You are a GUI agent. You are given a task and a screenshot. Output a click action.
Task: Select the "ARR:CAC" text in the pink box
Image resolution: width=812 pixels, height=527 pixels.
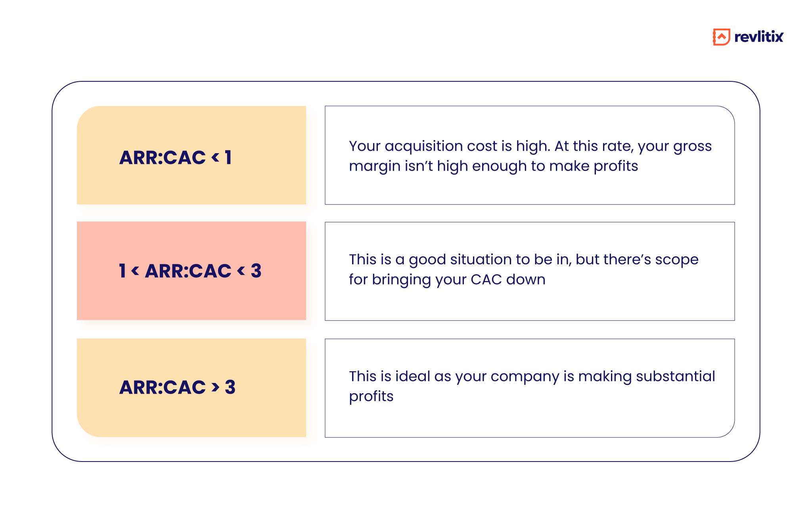tap(188, 271)
